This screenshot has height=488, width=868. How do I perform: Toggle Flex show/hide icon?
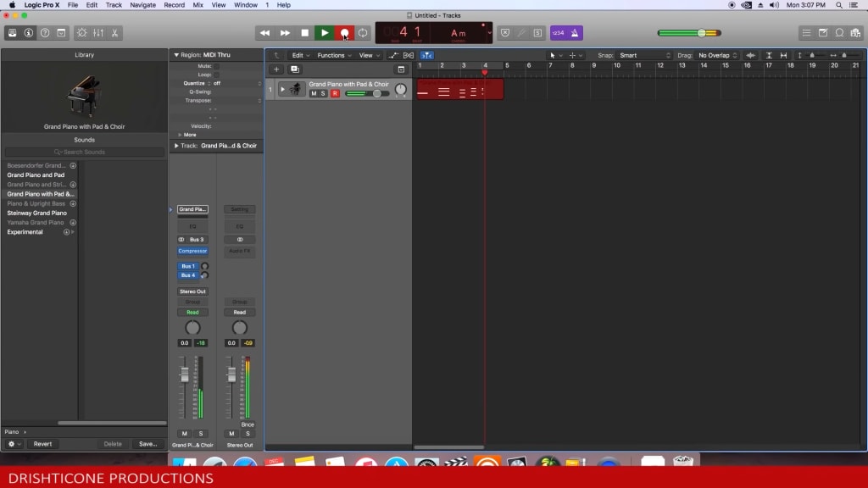(409, 55)
